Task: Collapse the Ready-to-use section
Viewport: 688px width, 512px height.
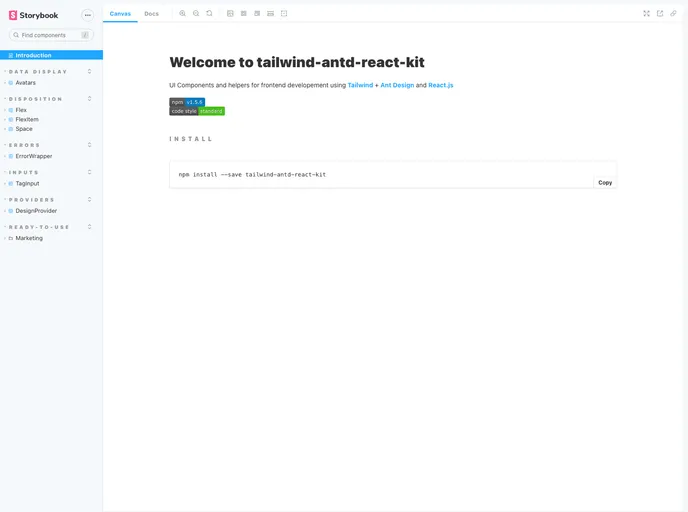Action: point(39,227)
